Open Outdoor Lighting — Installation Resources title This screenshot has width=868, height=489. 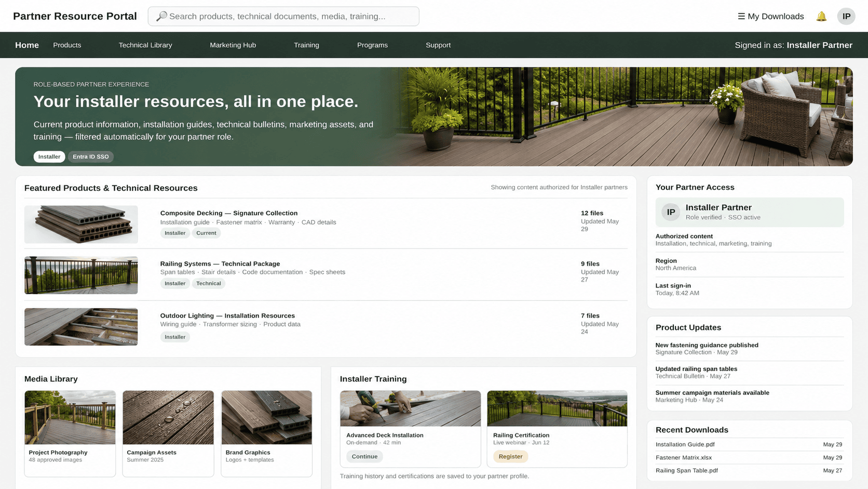227,315
